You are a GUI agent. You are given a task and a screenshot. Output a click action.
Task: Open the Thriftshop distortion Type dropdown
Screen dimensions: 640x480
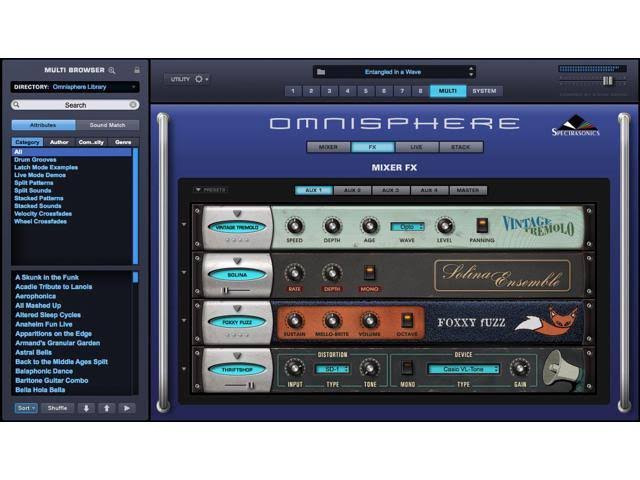point(332,369)
